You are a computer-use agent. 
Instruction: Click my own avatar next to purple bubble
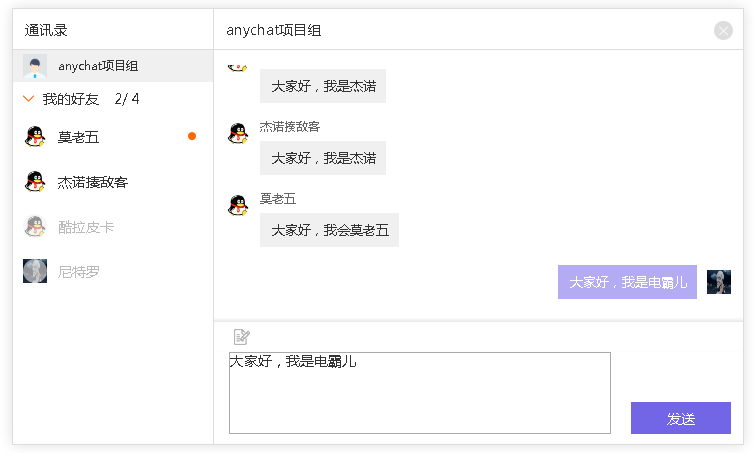tap(719, 282)
